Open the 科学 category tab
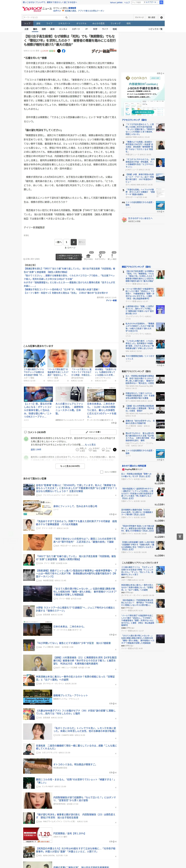This screenshot has height=868, width=186. 95,29
